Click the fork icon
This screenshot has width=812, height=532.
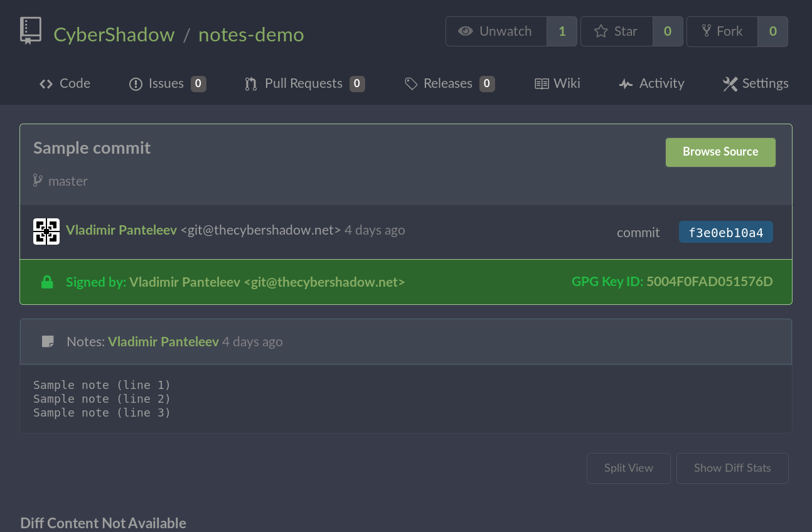[707, 31]
